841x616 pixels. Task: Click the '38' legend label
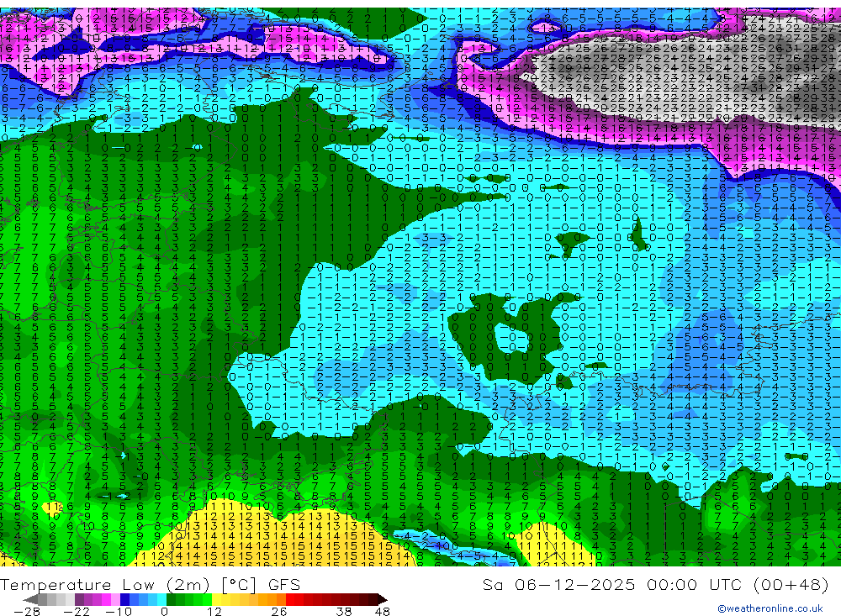pyautogui.click(x=344, y=612)
